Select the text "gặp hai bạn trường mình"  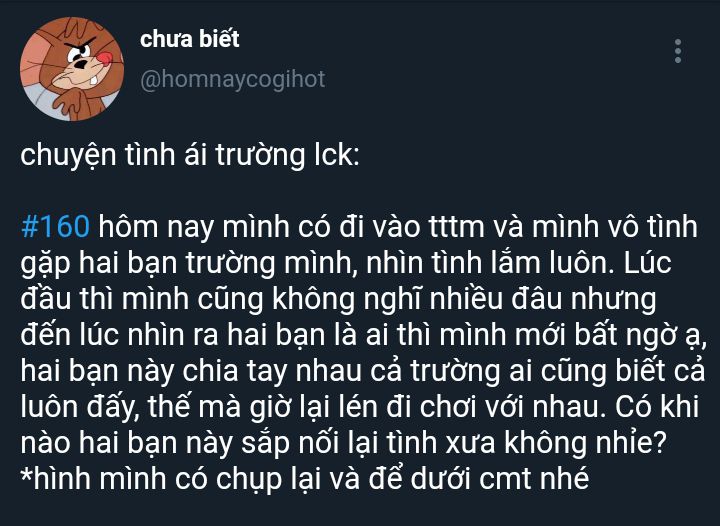[x=189, y=263]
